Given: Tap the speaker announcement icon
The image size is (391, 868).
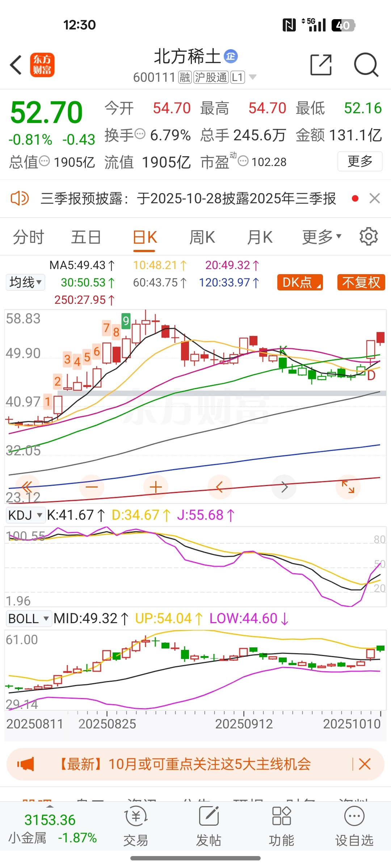Looking at the screenshot, I should pyautogui.click(x=20, y=199).
